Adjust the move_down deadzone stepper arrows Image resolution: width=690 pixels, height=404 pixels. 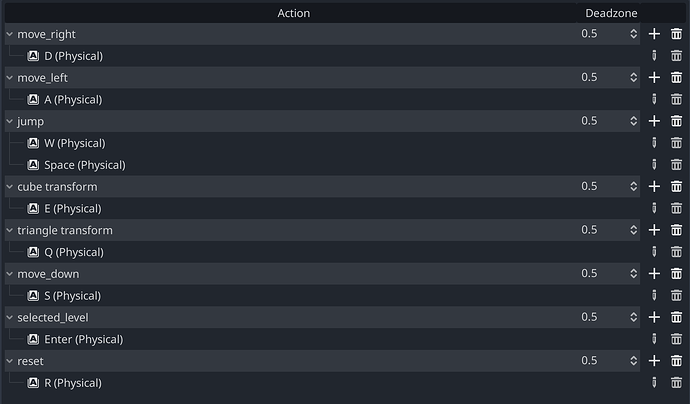[633, 274]
